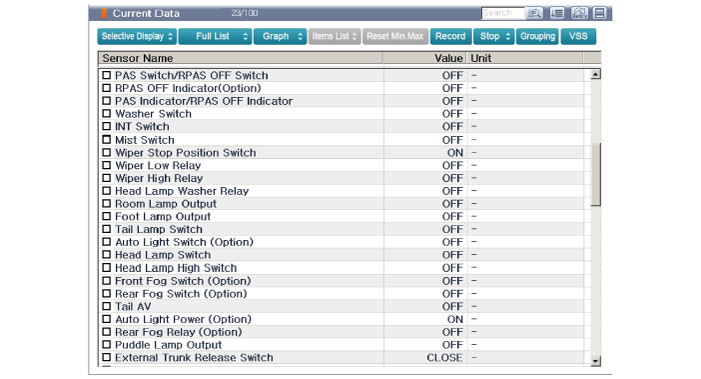Select the Puddle Lamp Output checkbox

coord(106,345)
